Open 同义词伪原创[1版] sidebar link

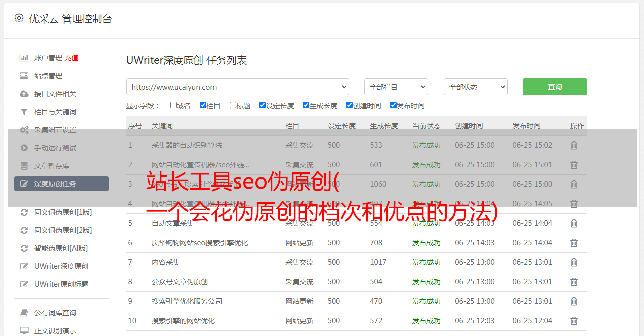(63, 212)
